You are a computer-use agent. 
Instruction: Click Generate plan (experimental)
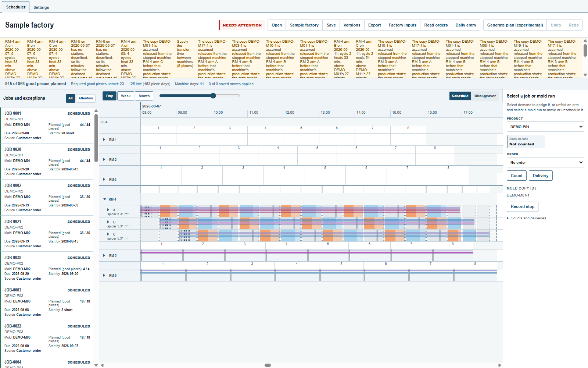pos(515,25)
